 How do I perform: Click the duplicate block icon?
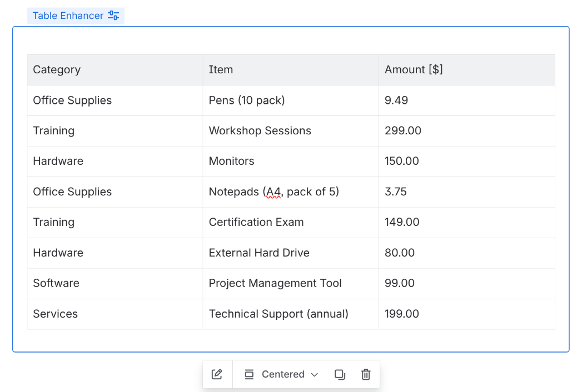340,374
